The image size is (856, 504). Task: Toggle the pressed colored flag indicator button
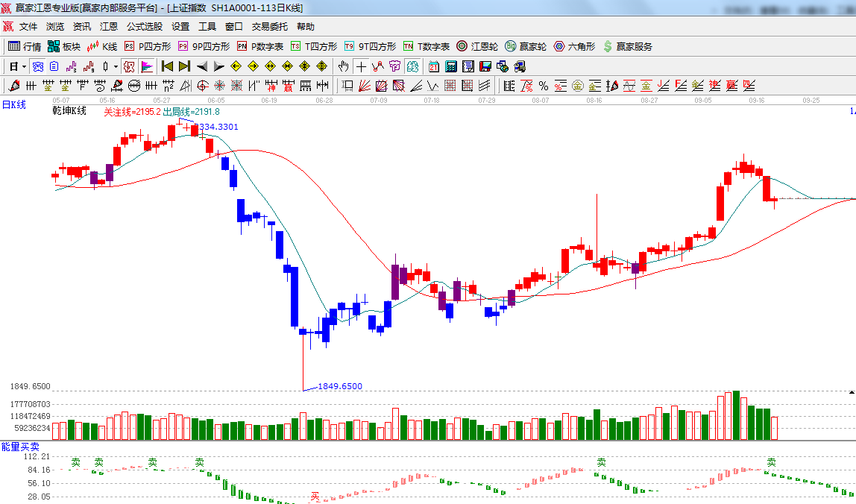click(x=146, y=66)
